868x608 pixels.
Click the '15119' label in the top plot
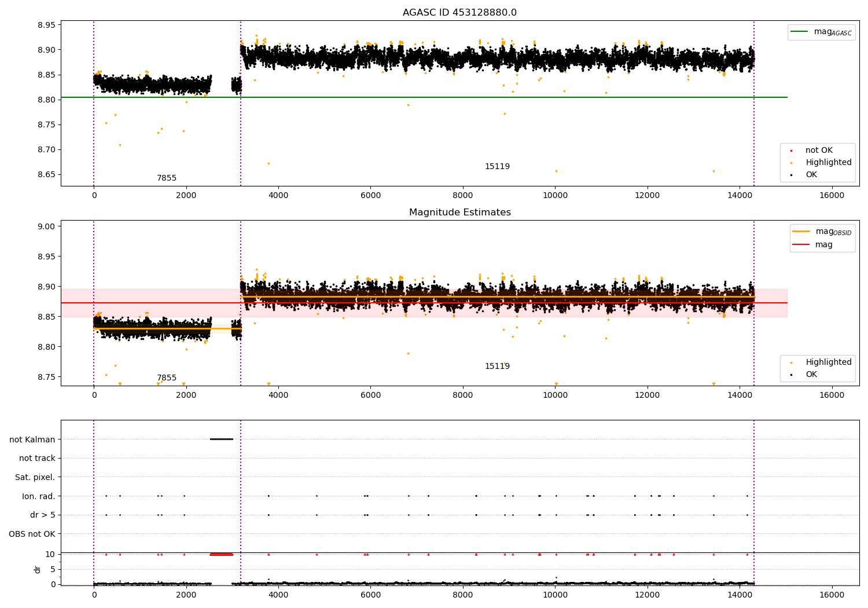click(x=497, y=167)
